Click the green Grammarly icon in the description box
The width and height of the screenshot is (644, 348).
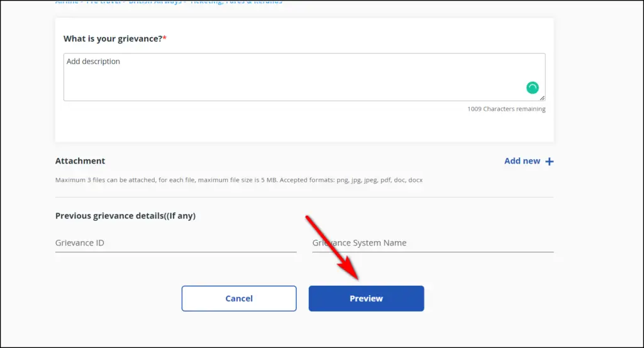coord(532,87)
